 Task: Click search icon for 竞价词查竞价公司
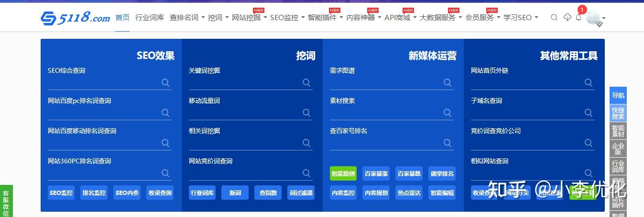589,143
